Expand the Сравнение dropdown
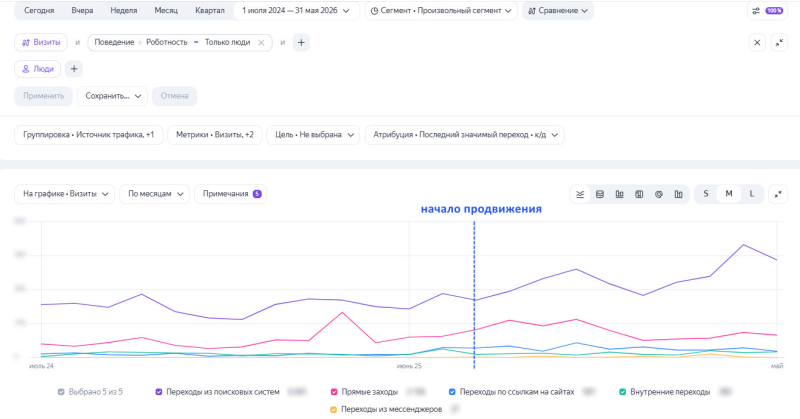Image resolution: width=800 pixels, height=419 pixels. (558, 11)
